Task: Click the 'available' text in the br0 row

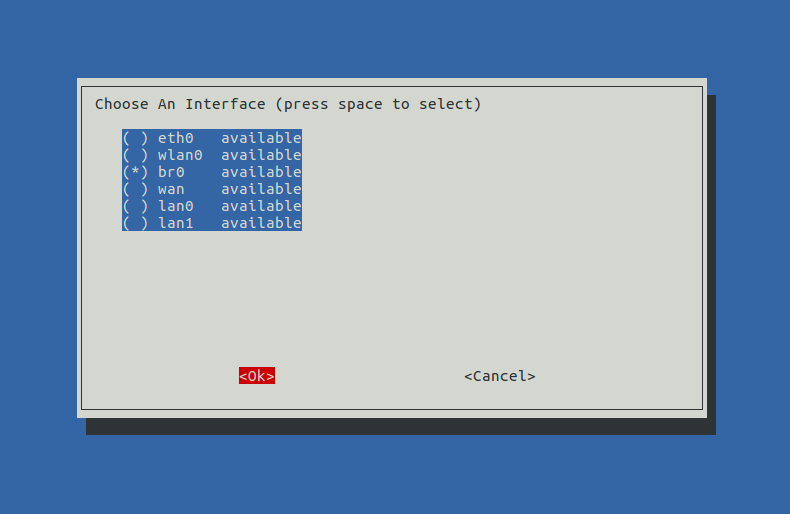Action: tap(261, 172)
